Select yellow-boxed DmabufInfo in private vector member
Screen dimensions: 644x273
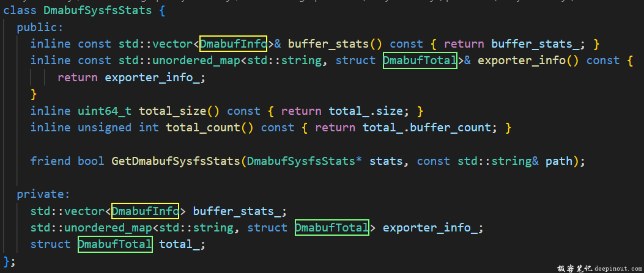coord(145,211)
